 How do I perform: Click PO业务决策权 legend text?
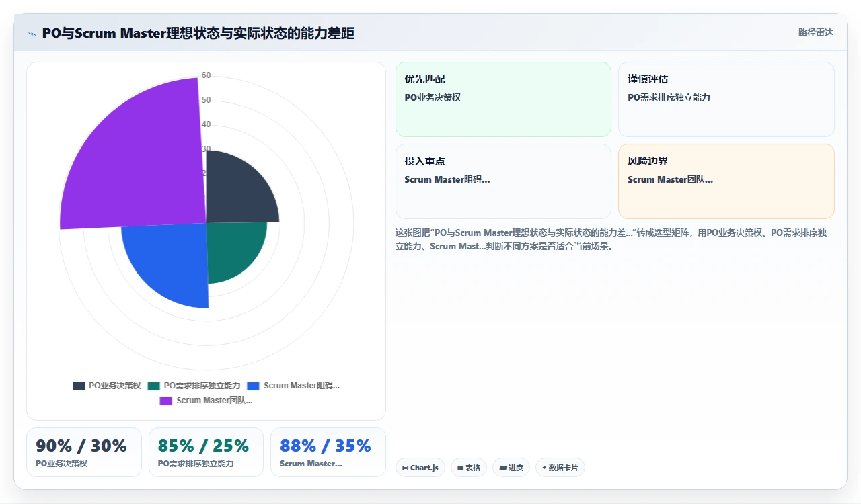pyautogui.click(x=115, y=386)
